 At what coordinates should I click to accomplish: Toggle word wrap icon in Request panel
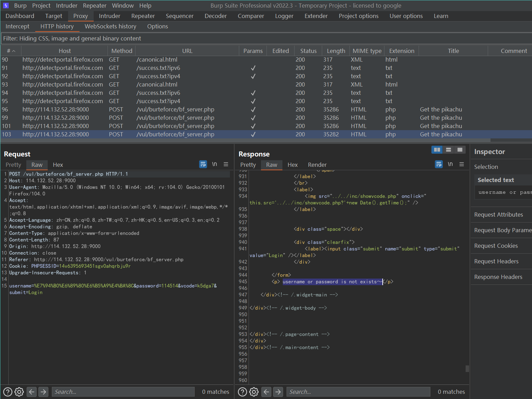click(203, 164)
